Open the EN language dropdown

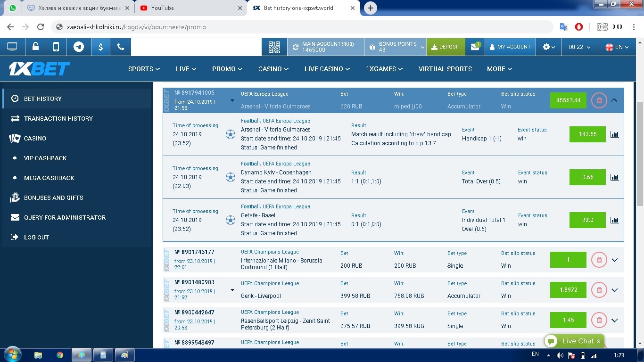pos(618,47)
